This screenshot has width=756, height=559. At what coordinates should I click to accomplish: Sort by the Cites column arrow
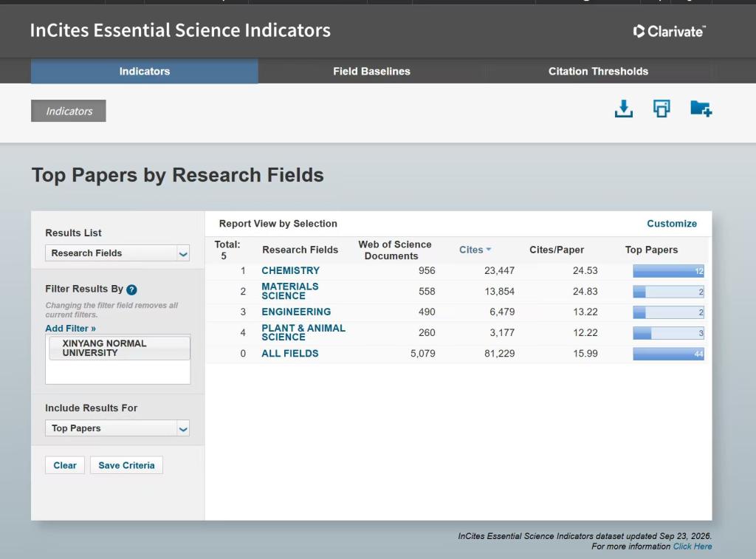(x=489, y=250)
